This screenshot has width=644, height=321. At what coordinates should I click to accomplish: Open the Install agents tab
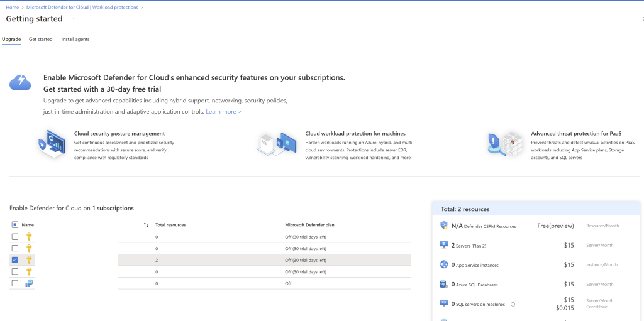click(75, 39)
